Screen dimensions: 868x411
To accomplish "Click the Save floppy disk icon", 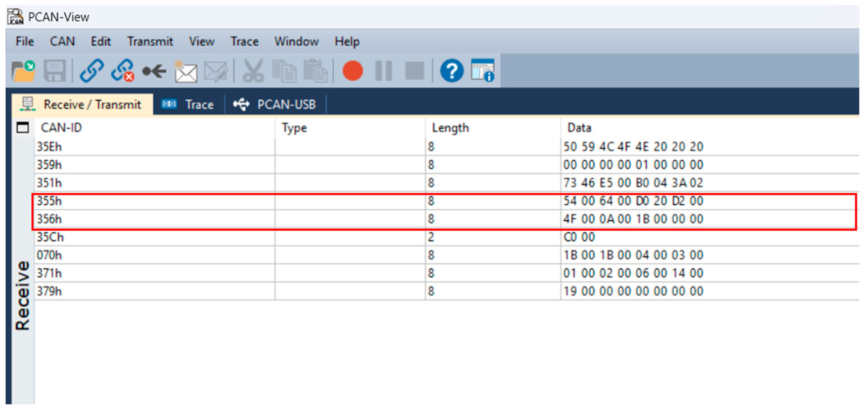I will 55,71.
